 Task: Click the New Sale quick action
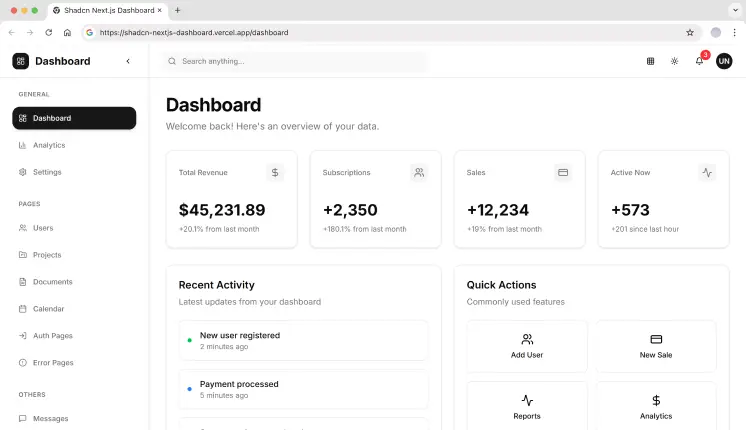click(656, 346)
